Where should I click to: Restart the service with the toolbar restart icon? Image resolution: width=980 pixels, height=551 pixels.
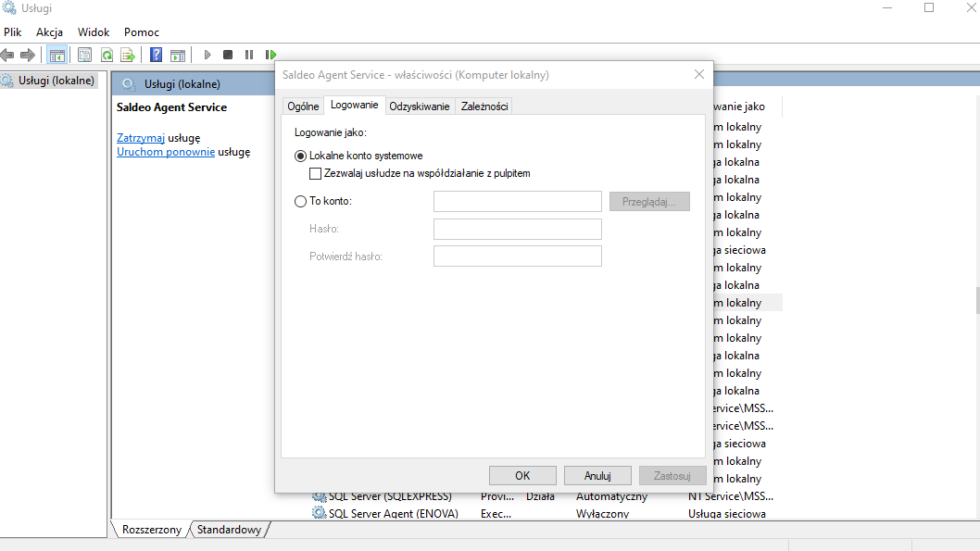coord(270,55)
